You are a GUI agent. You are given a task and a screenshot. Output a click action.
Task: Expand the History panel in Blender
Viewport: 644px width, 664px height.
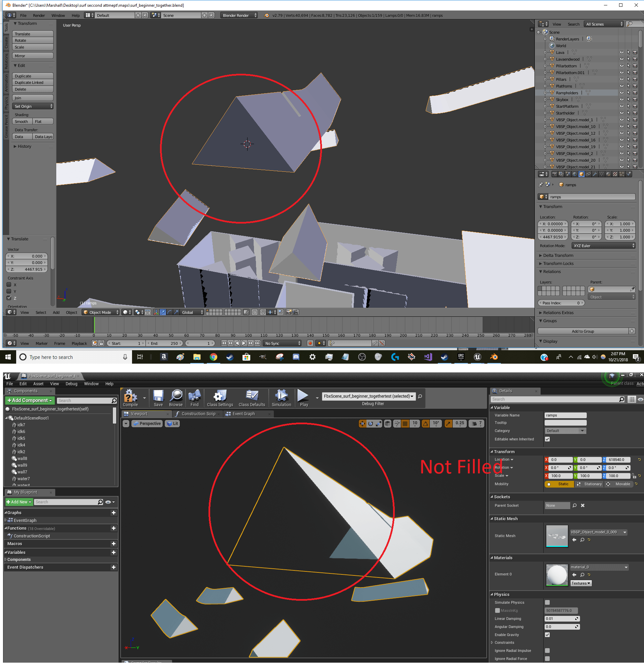24,146
